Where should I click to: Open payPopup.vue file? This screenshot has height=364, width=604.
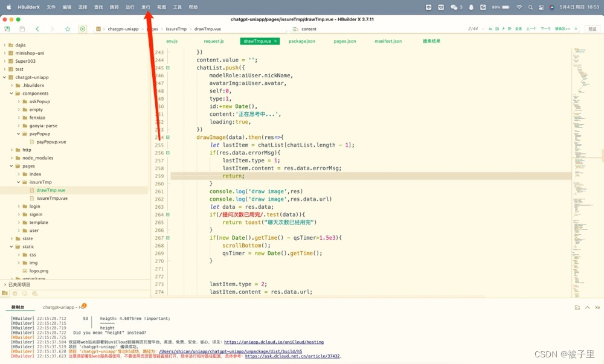click(x=51, y=142)
